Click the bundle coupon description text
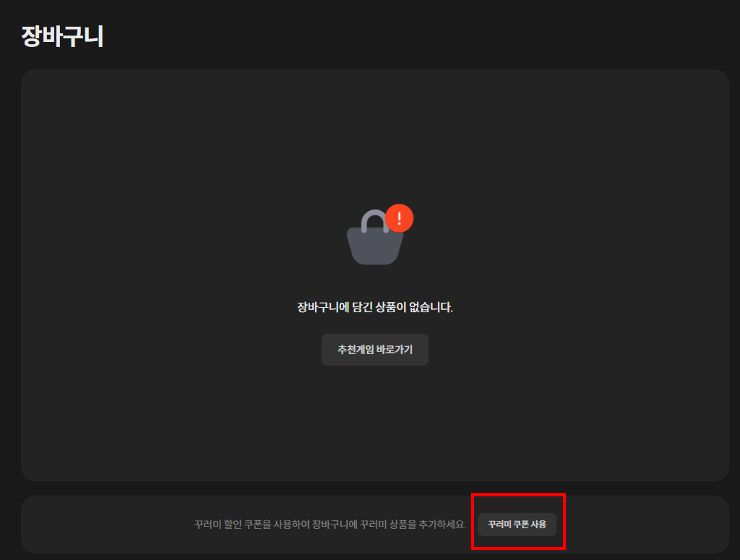740x560 pixels. (330, 524)
